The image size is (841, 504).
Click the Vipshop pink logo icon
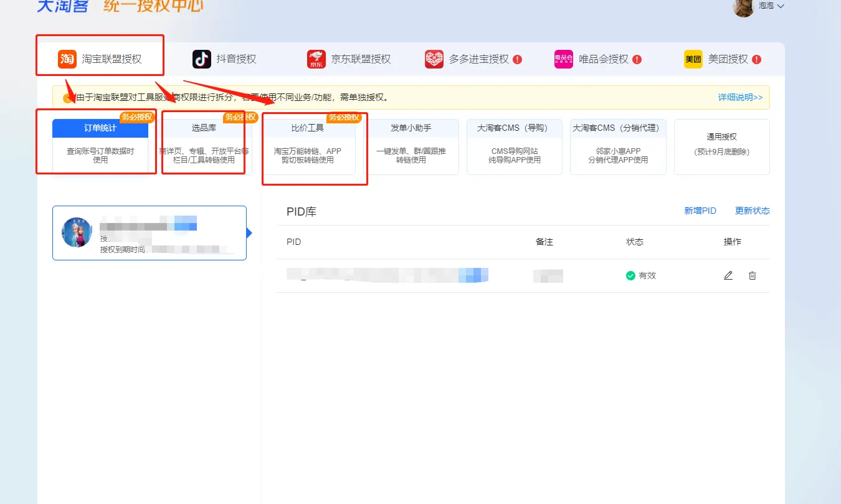(x=564, y=59)
